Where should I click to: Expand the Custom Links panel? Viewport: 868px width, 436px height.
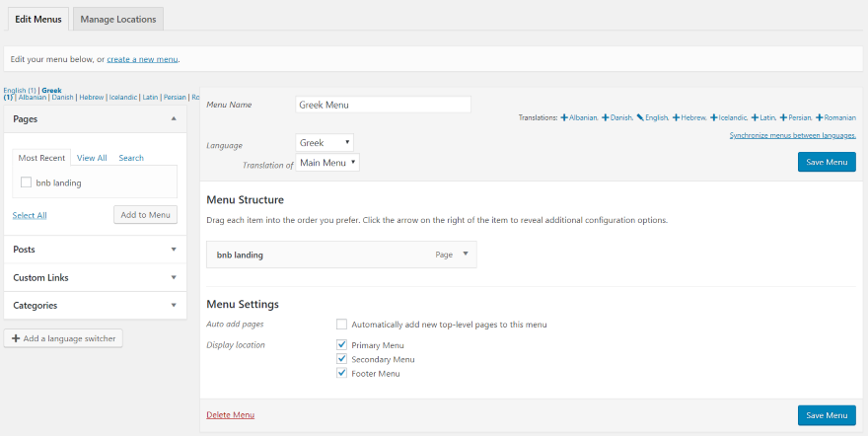pos(95,278)
